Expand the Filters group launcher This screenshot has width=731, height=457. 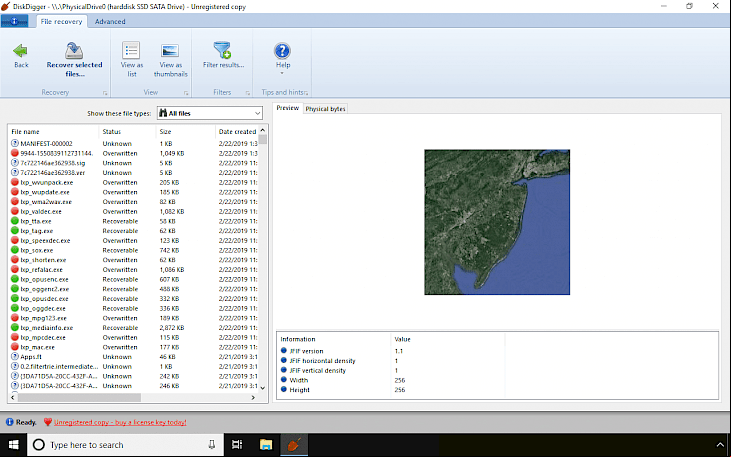(x=248, y=93)
